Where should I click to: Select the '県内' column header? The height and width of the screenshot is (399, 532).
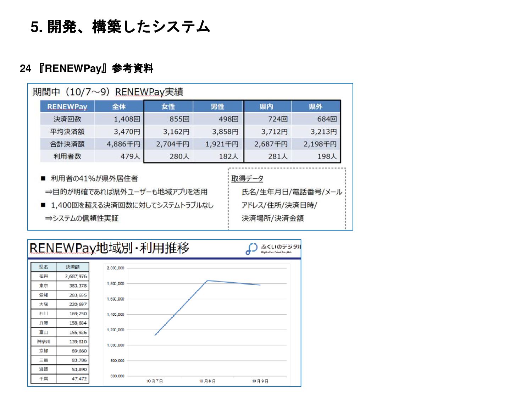tap(266, 106)
